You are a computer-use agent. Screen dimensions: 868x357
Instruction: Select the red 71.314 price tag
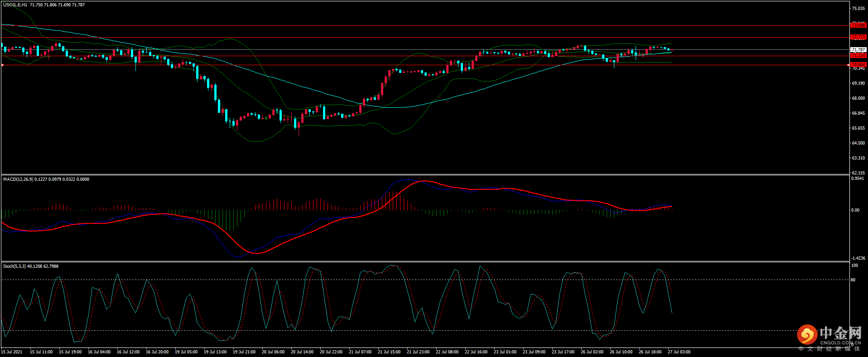[x=858, y=56]
